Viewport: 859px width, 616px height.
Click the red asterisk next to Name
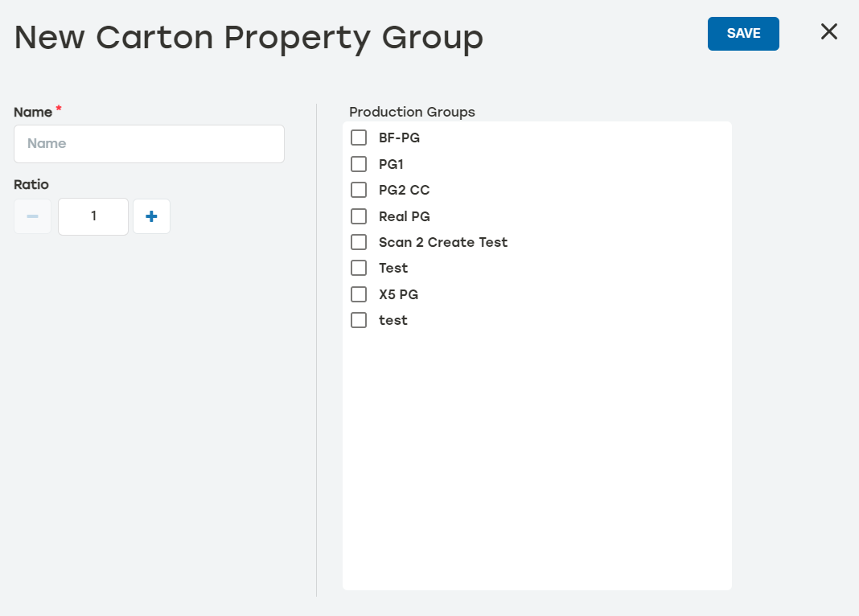click(58, 109)
